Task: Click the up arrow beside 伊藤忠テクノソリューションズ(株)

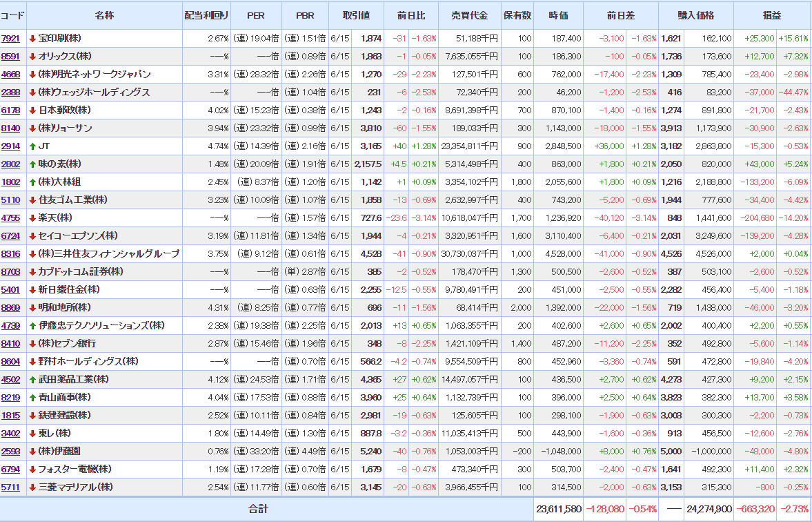Action: pyautogui.click(x=32, y=326)
